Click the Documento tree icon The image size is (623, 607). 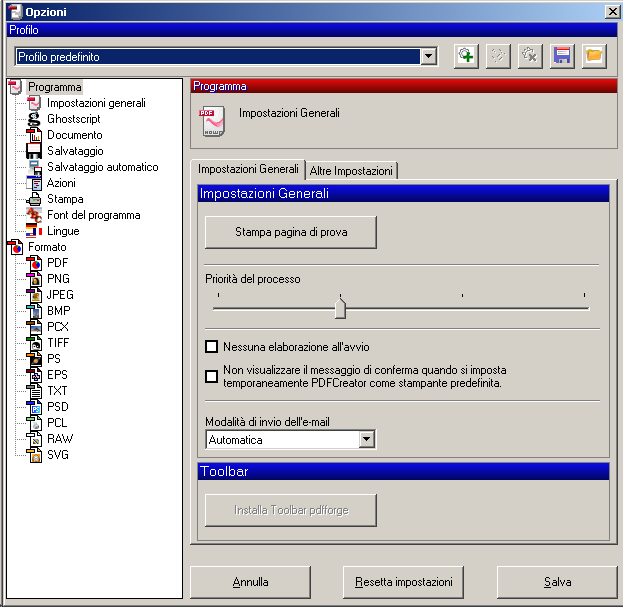pyautogui.click(x=34, y=135)
